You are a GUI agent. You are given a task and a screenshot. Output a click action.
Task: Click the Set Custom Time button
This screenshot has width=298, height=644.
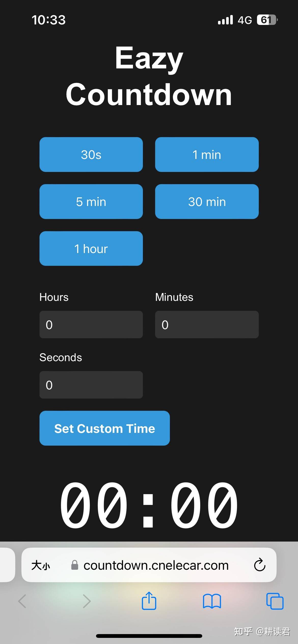105,428
